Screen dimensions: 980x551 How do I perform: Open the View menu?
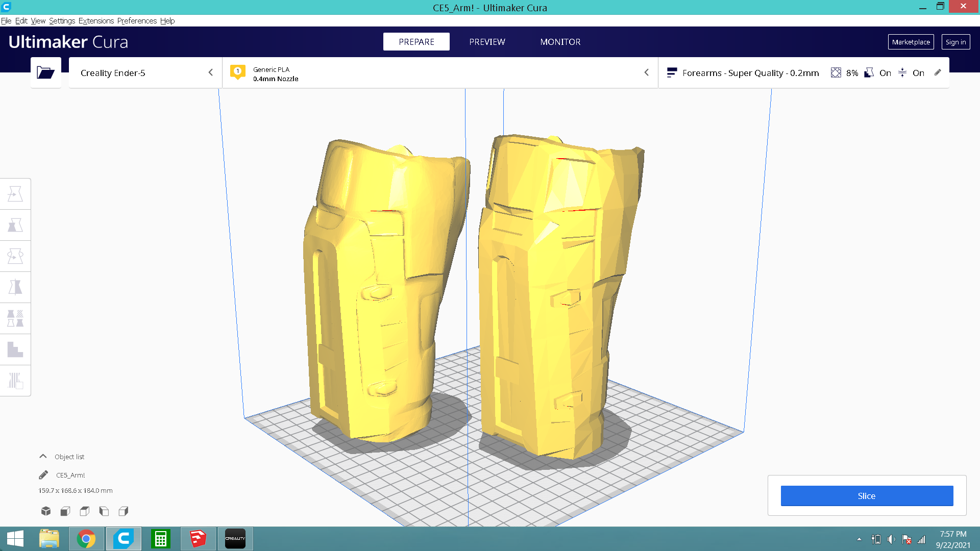[x=38, y=21]
